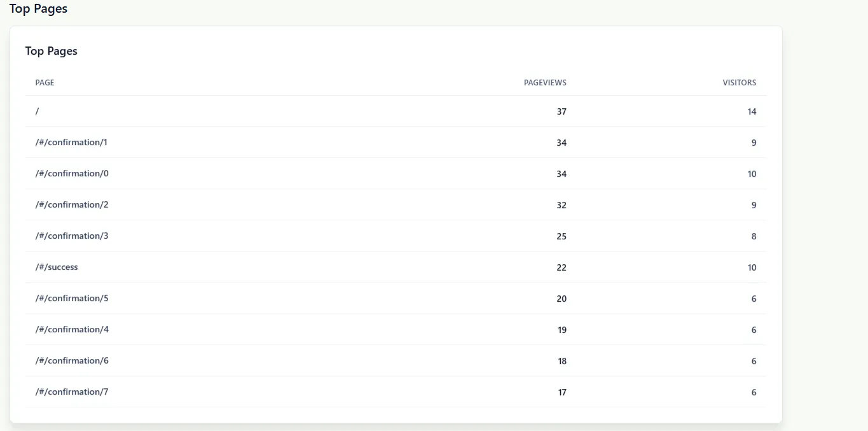868x431 pixels.
Task: Open the root page "/" link
Action: (x=37, y=111)
